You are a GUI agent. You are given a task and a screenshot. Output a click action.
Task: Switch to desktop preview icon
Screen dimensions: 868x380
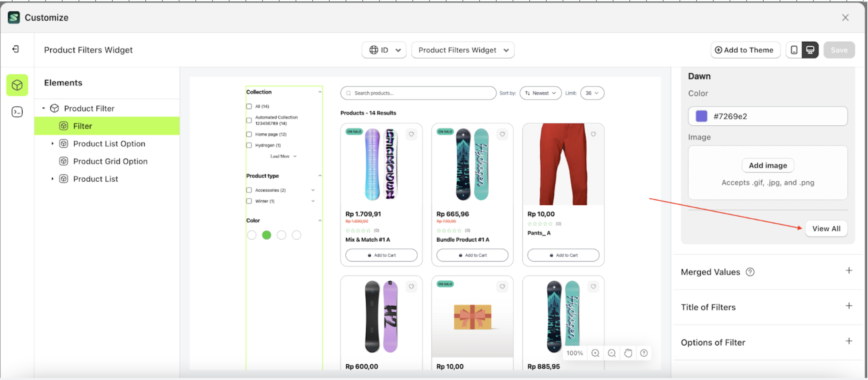click(810, 50)
